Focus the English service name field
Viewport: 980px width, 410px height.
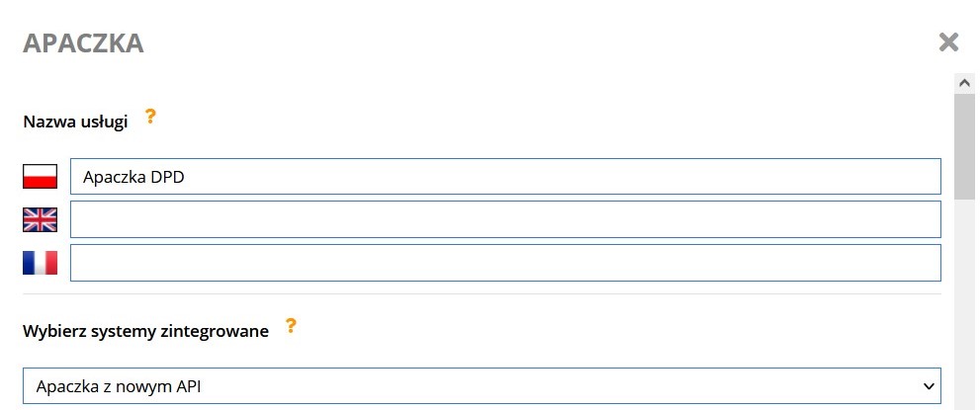pyautogui.click(x=505, y=219)
